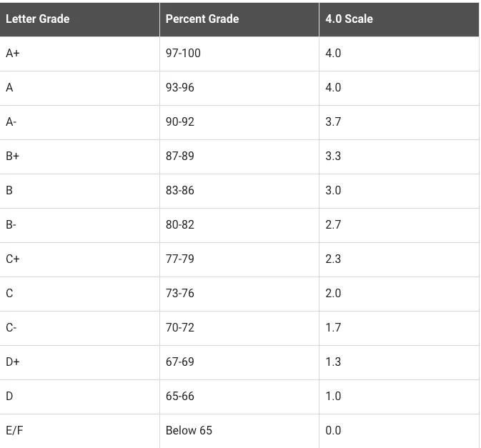Click the 2.3 scale value

(333, 259)
